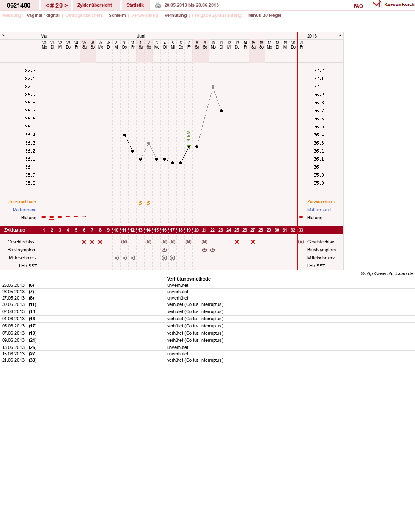Click cycle day 20 in the Zyklustag bar
The width and height of the screenshot is (415, 532).
[x=196, y=230]
